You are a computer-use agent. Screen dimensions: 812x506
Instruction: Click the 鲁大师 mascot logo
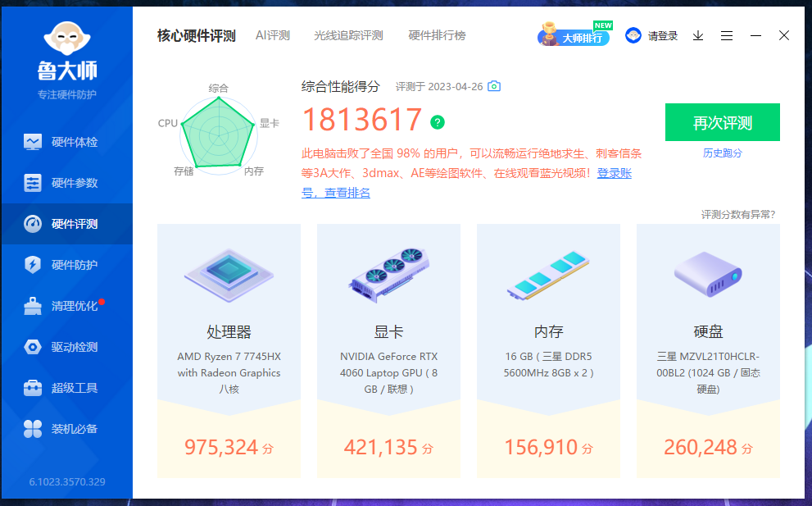67,39
